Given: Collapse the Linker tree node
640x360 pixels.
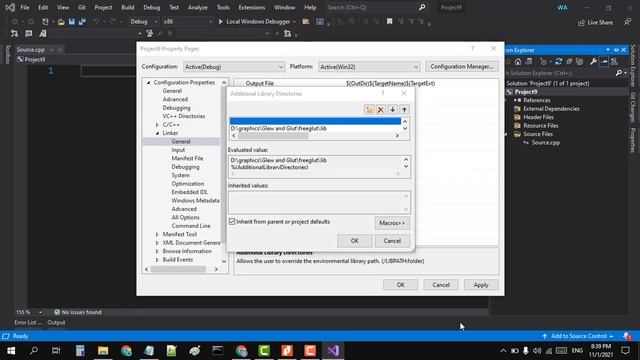Looking at the screenshot, I should (x=158, y=133).
